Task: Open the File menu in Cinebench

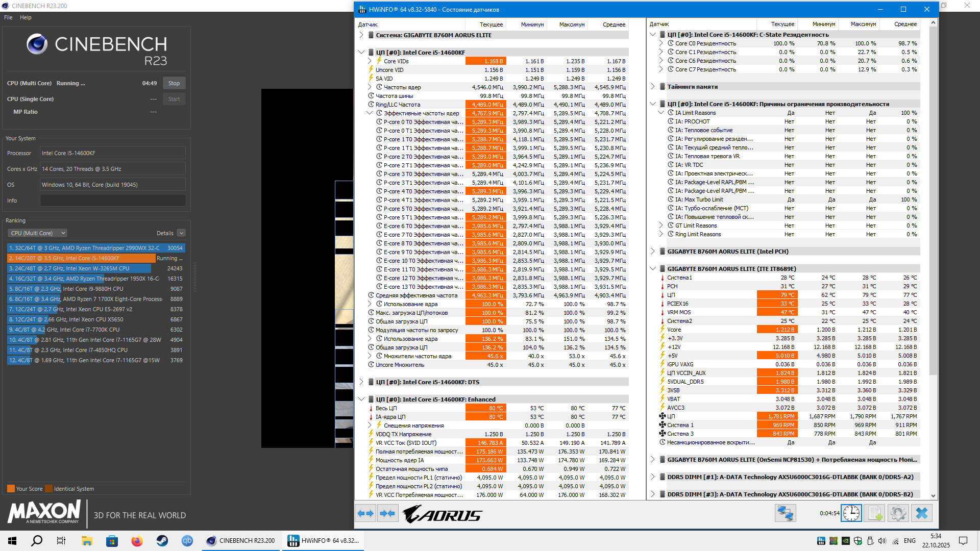Action: pyautogui.click(x=8, y=17)
